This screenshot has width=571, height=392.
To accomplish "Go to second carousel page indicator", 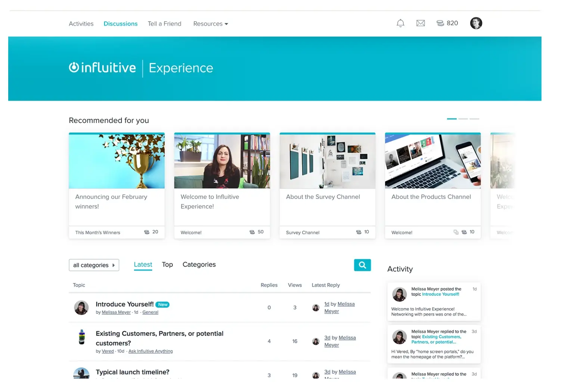I will (x=463, y=119).
